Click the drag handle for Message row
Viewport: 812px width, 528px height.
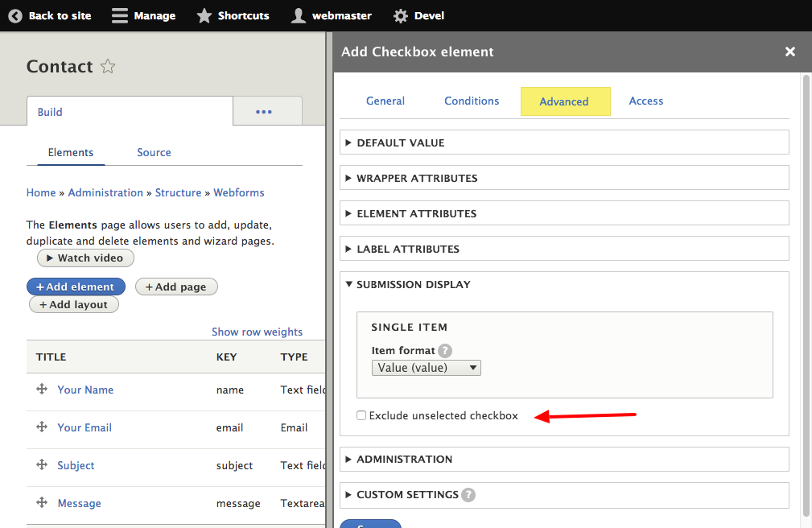[x=42, y=502]
